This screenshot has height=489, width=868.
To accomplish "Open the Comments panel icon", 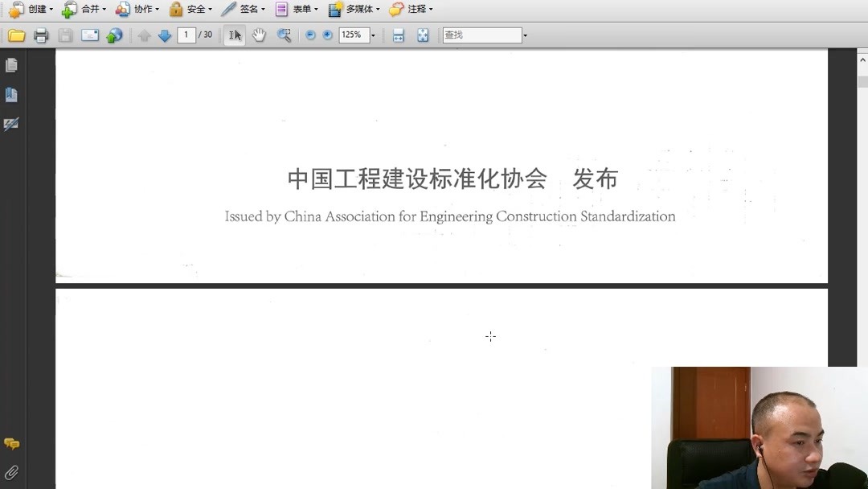I will 11,443.
